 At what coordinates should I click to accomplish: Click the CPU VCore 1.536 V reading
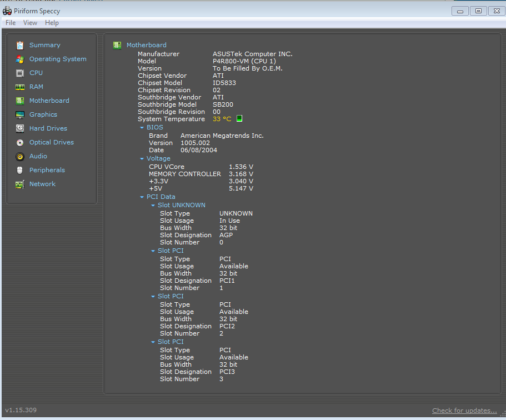click(x=241, y=167)
